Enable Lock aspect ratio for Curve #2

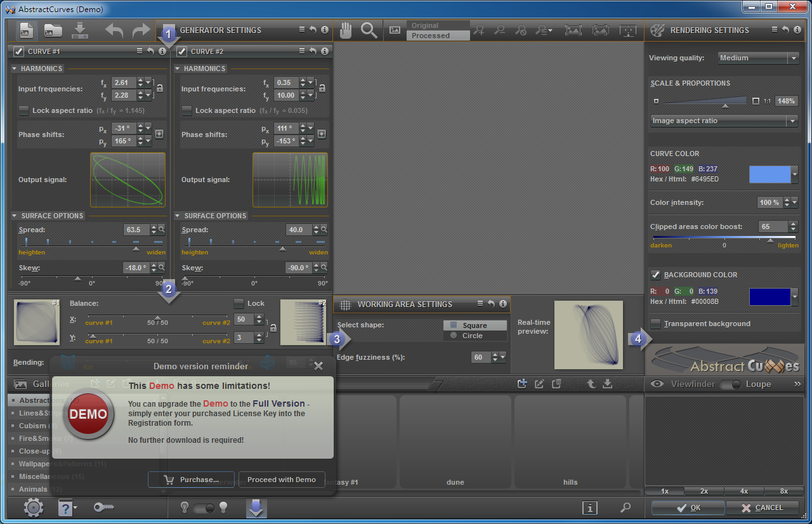pyautogui.click(x=187, y=110)
